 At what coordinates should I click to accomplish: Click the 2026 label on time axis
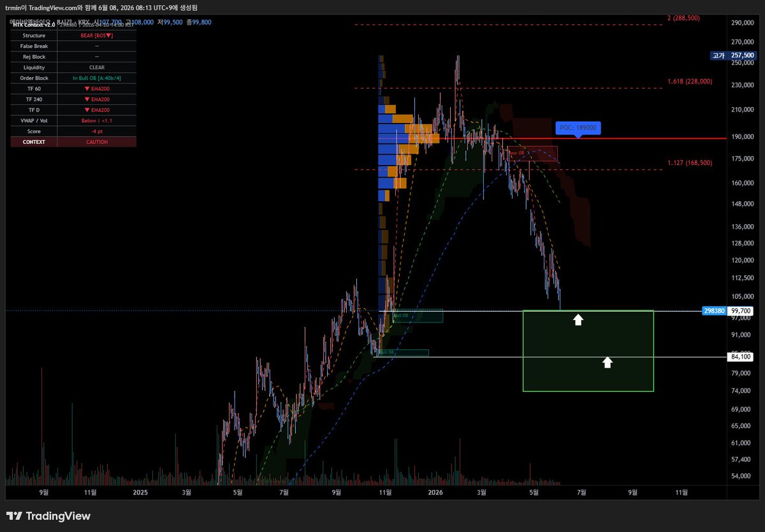435,492
